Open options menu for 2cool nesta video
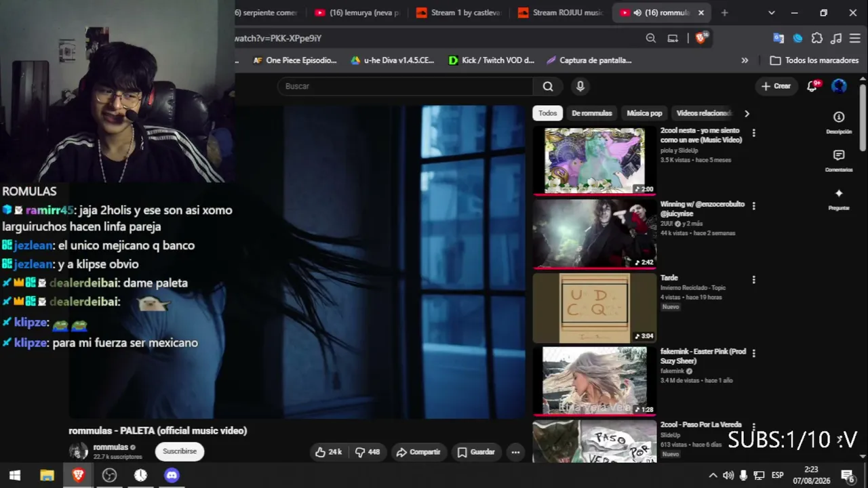Viewport: 868px width, 488px height. click(753, 133)
